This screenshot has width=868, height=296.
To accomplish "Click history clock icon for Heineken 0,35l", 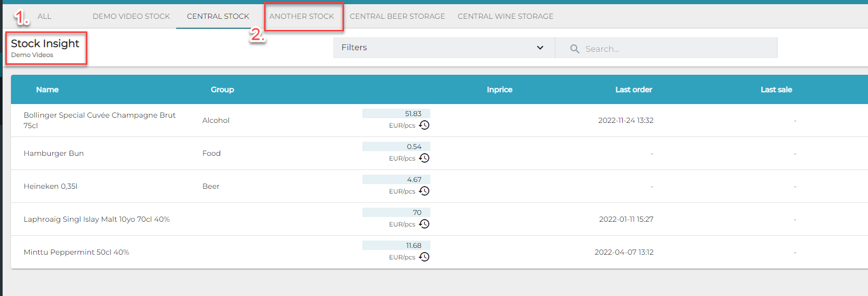I will [x=424, y=191].
